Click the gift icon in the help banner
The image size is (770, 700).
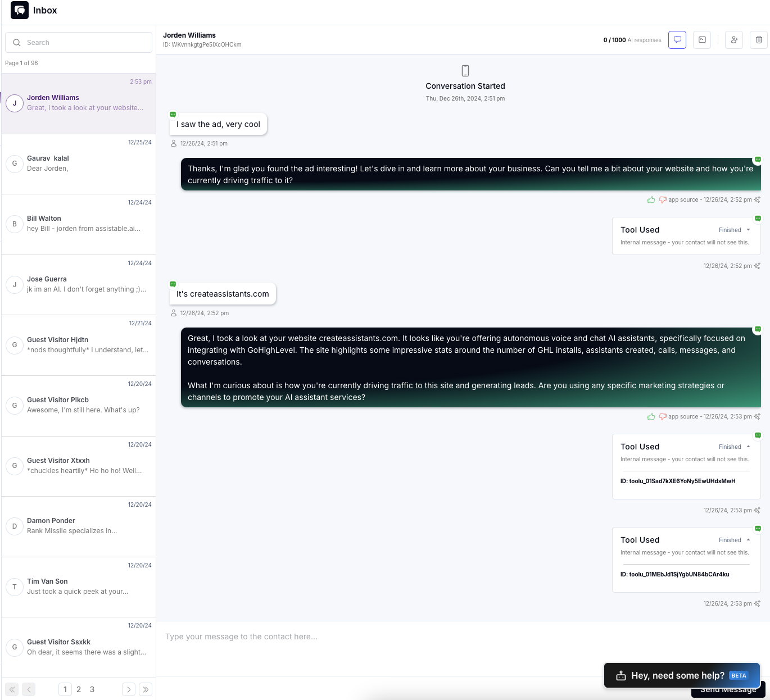[x=621, y=675]
